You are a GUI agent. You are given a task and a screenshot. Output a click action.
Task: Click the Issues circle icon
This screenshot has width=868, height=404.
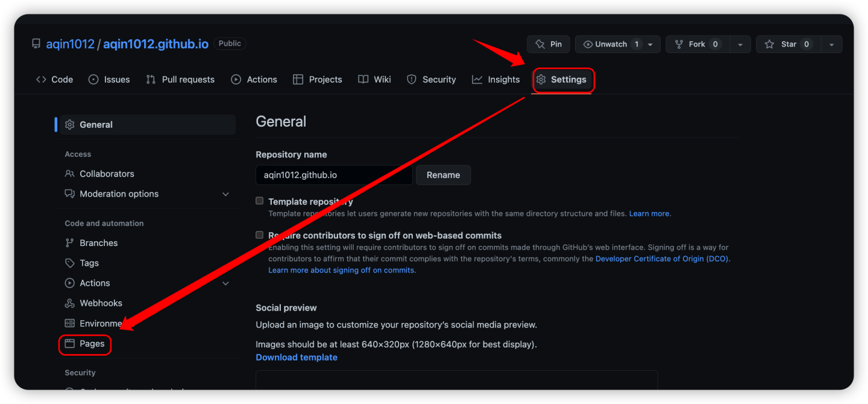[93, 80]
